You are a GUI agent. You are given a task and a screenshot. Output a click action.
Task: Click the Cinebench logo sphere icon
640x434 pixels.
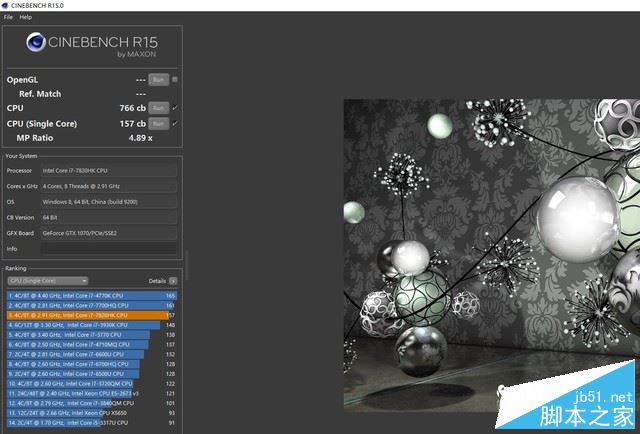click(x=36, y=42)
